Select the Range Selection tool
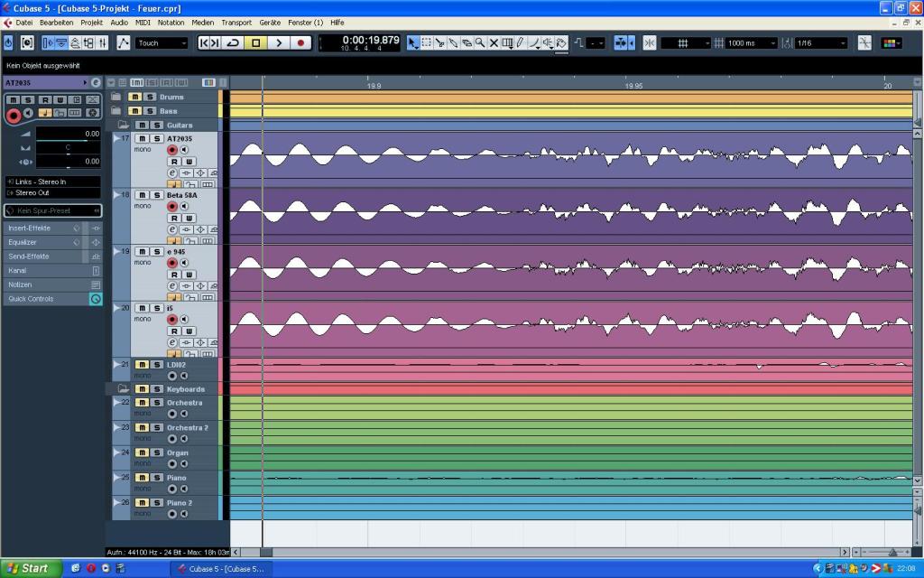Viewport: 924px width, 578px height. (426, 43)
